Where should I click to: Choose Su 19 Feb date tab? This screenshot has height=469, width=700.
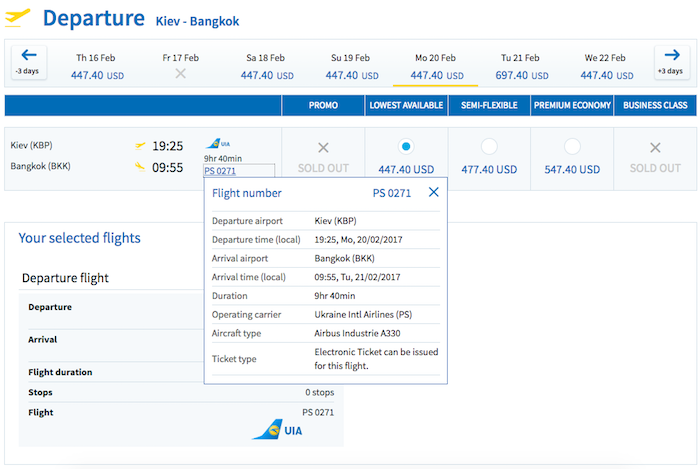click(350, 66)
